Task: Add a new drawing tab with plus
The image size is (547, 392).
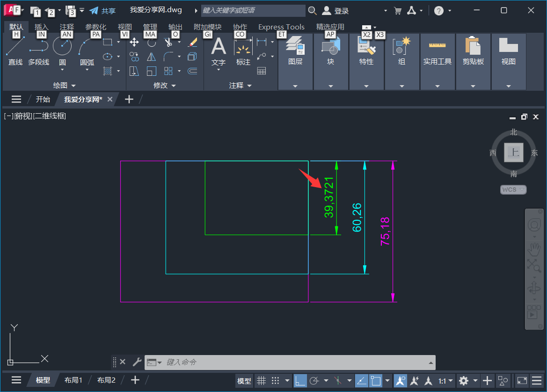Action: [x=129, y=99]
